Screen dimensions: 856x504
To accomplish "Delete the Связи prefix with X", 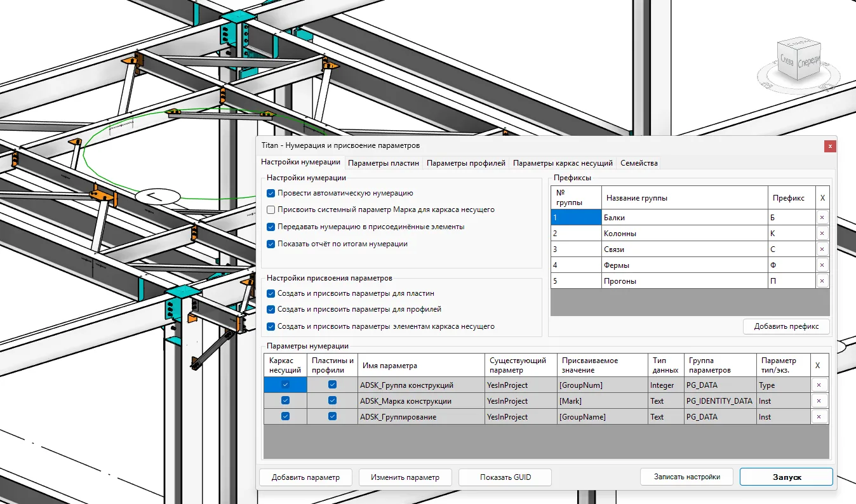I will (x=822, y=249).
